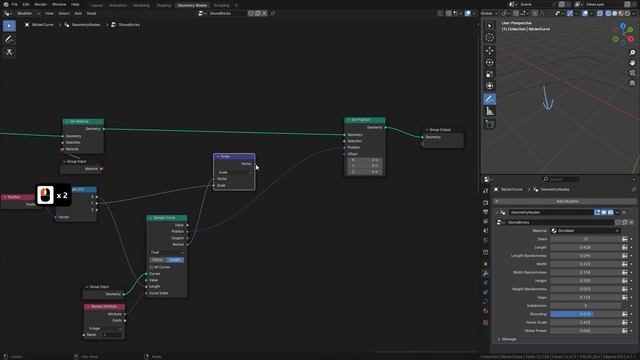Select the 3D viewport Transform tool
Screen dimensions: 640x360
[489, 86]
